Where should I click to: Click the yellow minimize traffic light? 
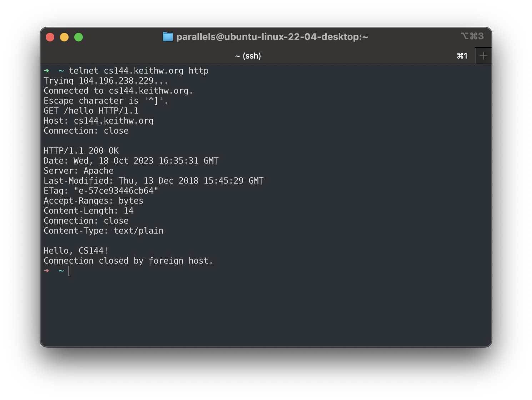click(x=64, y=37)
